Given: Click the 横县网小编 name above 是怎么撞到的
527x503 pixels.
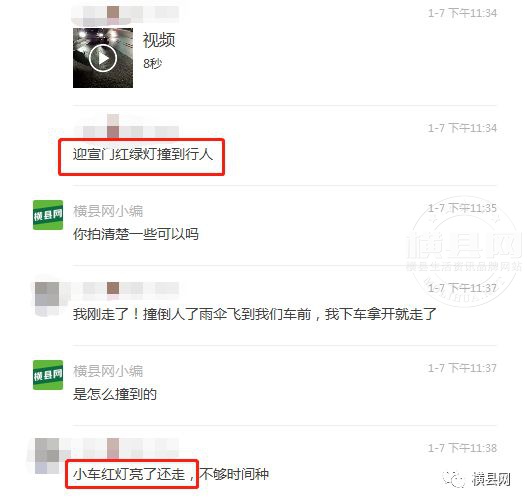Looking at the screenshot, I should tap(108, 371).
